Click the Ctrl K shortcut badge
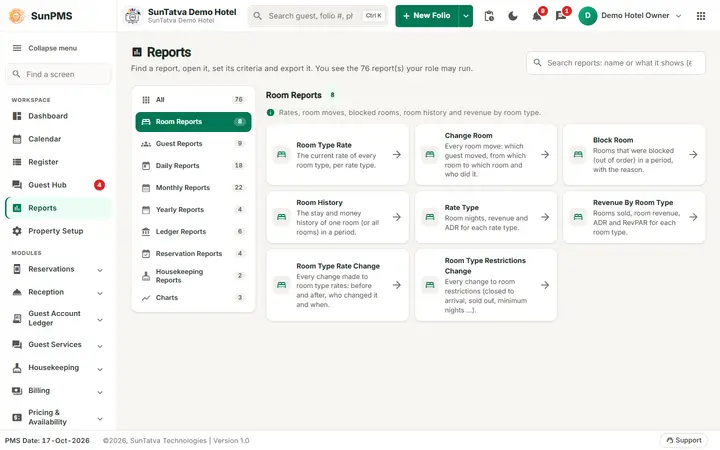 coord(373,16)
